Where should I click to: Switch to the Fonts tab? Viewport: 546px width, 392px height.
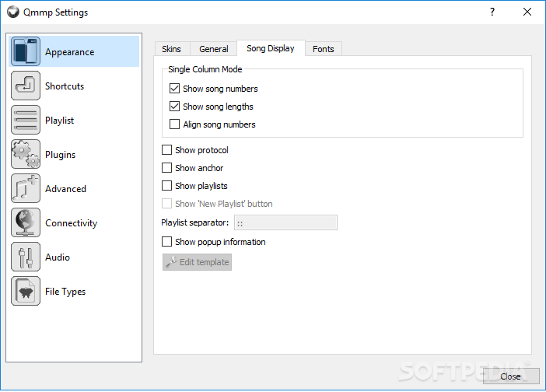pyautogui.click(x=323, y=49)
